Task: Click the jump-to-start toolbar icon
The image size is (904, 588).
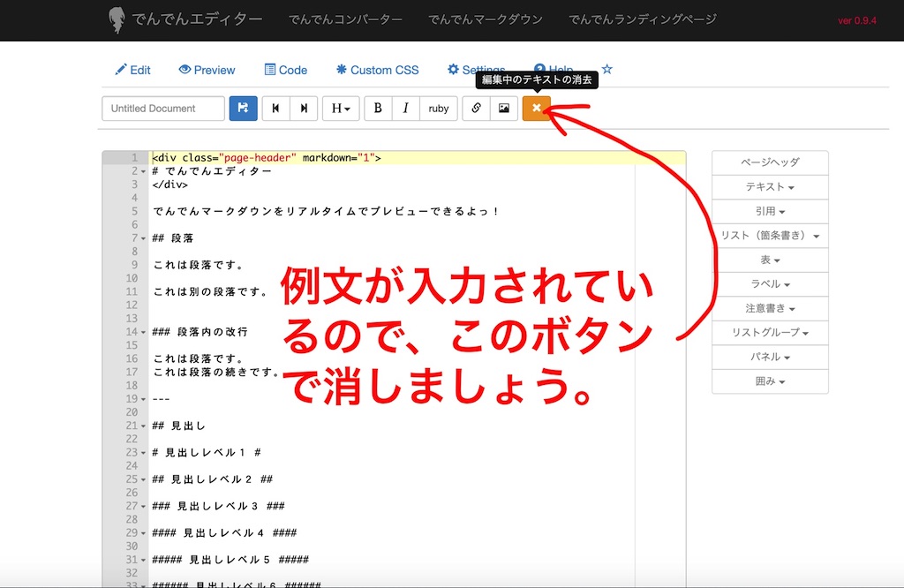Action: 276,109
